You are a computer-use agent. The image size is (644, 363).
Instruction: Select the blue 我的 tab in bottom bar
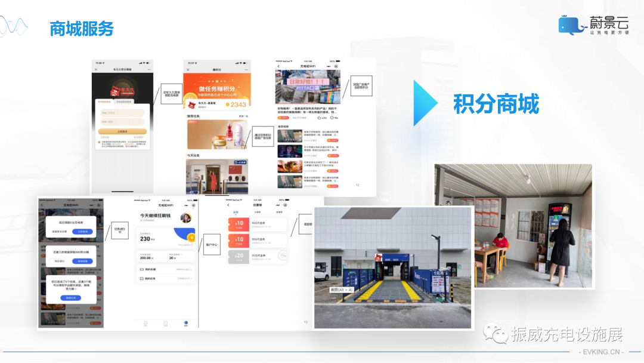[x=185, y=324]
